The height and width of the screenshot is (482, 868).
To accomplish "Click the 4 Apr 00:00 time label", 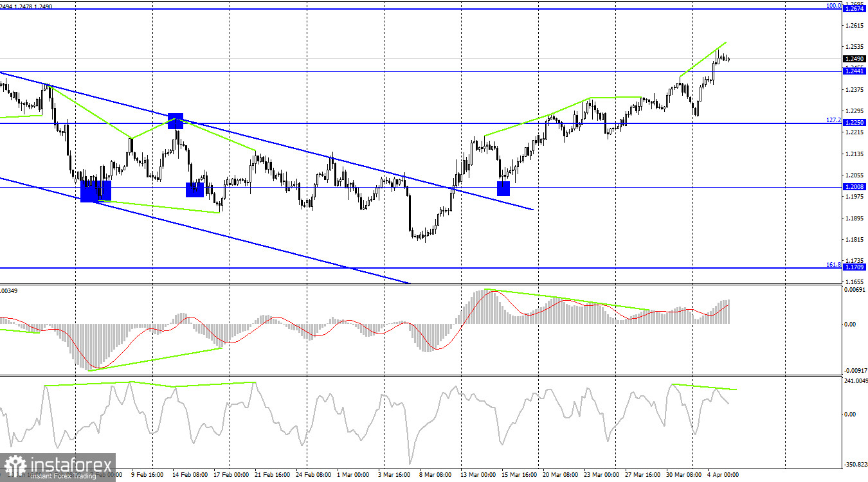I will point(723,475).
